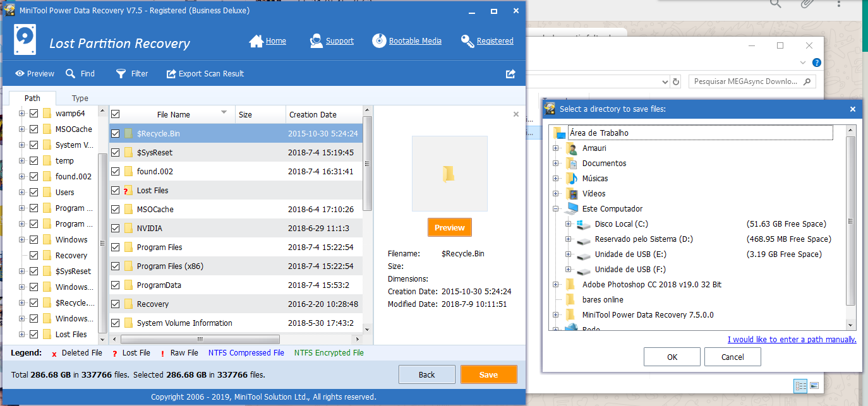
Task: Uncheck the ProgramData checkbox
Action: (x=116, y=285)
